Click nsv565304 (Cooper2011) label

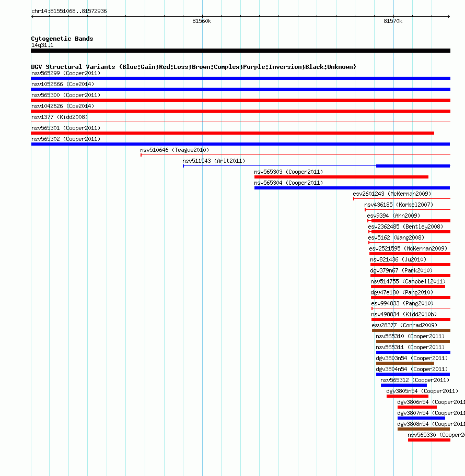click(x=288, y=183)
